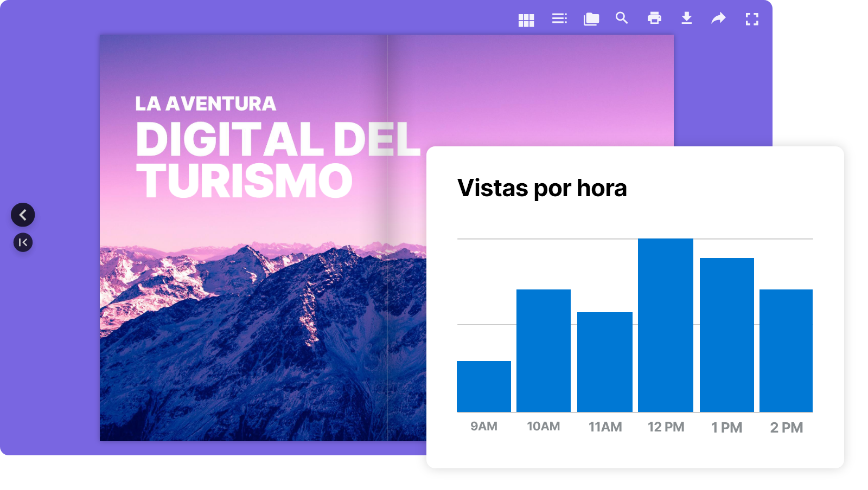Screen dimensions: 868x490
Task: Click the Vistas por hora panel title
Action: [x=542, y=188]
